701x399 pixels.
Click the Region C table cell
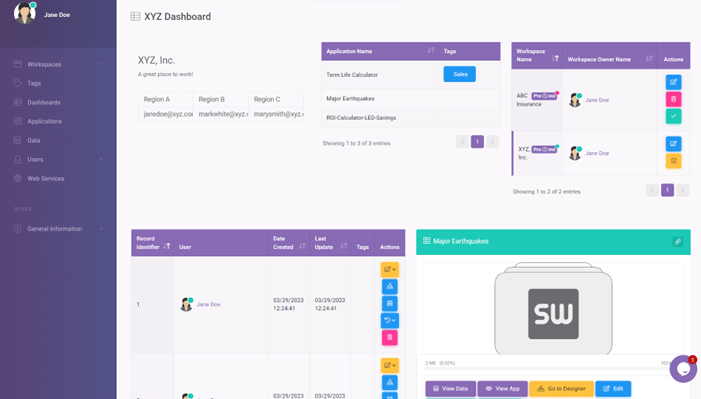(x=276, y=99)
